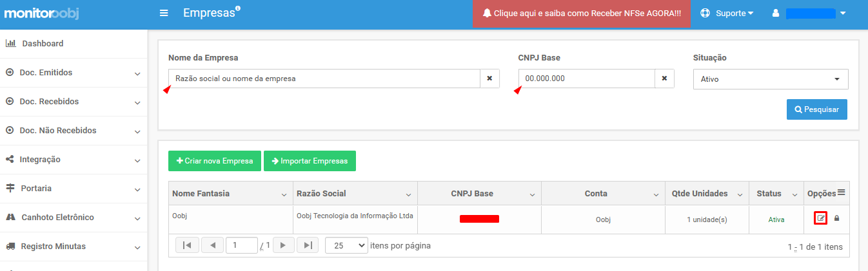Image resolution: width=868 pixels, height=271 pixels.
Task: Select Oobj Tecnologia da Informação Ltda cell
Action: 355,220
